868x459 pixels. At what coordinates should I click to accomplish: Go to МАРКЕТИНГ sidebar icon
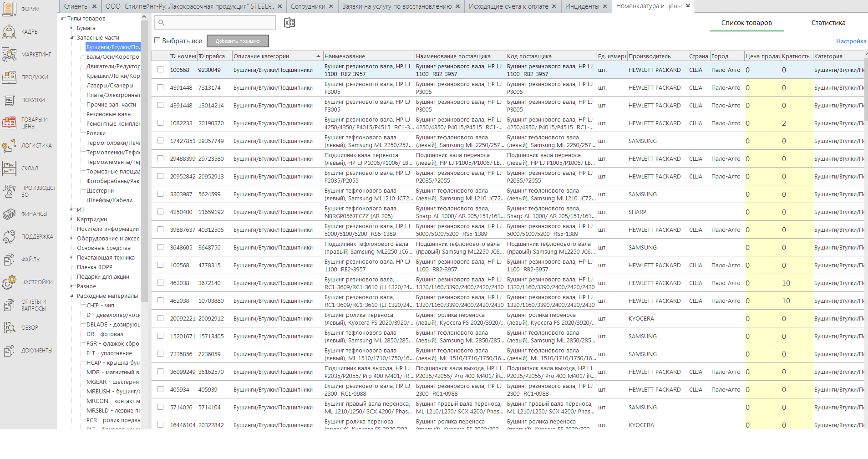click(10, 55)
